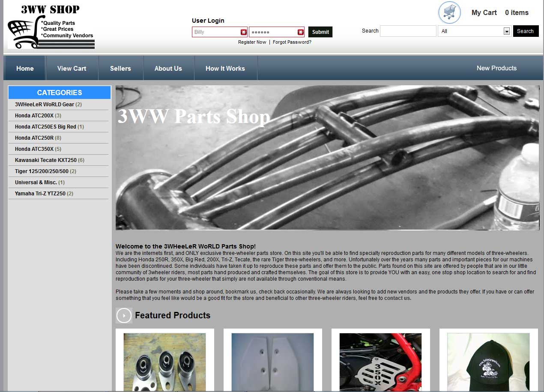Click the Featured Products arrow icon

(x=124, y=316)
